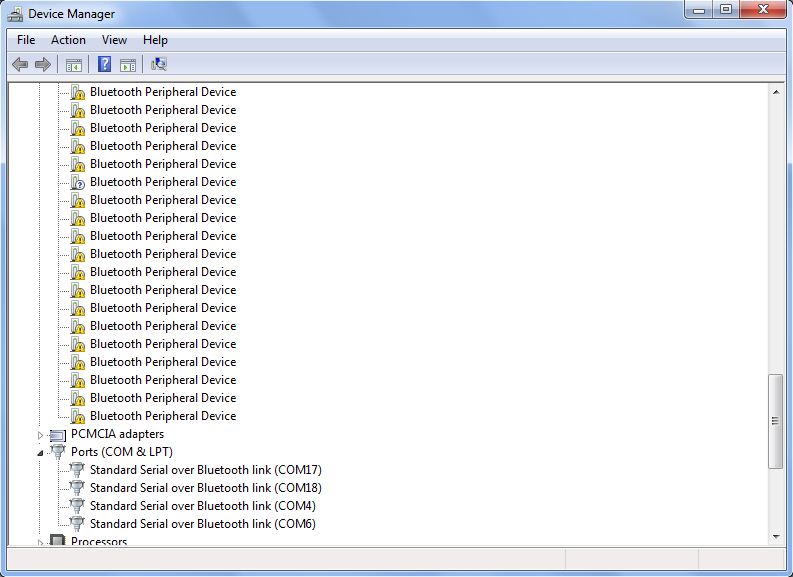The width and height of the screenshot is (793, 577).
Task: Toggle the Show/Hide Action Pane toolbar icon
Action: pyautogui.click(x=127, y=65)
